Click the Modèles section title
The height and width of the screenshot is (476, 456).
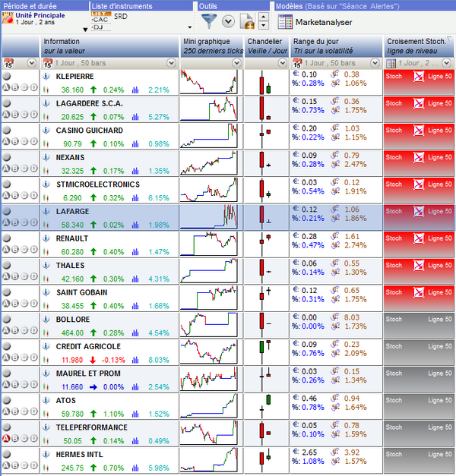pyautogui.click(x=337, y=6)
